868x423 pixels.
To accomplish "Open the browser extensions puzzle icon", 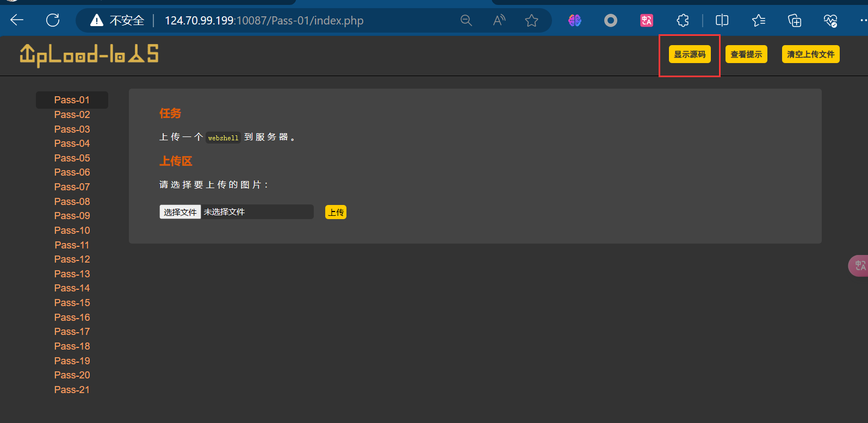I will 683,21.
